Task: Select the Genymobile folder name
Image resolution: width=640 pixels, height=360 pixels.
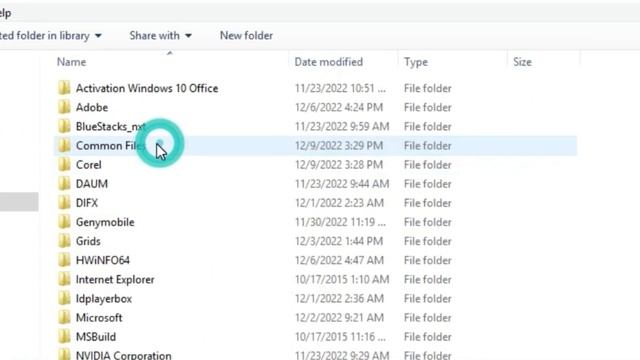Action: coord(105,222)
